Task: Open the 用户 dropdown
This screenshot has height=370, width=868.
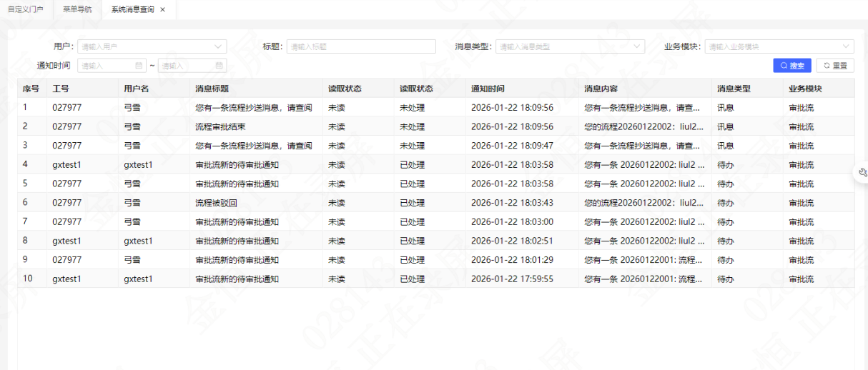Action: click(152, 46)
